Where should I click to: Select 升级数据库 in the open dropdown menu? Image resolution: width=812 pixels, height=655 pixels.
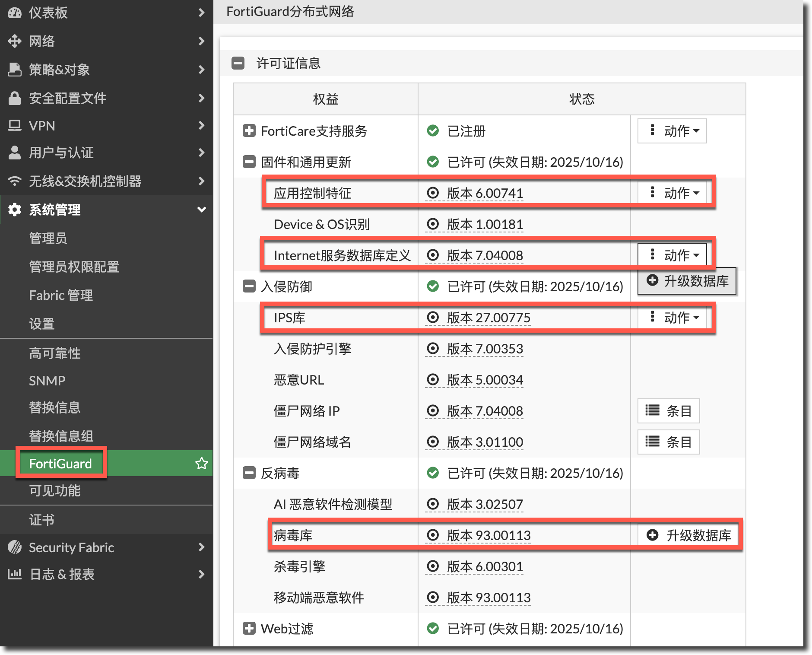(687, 281)
